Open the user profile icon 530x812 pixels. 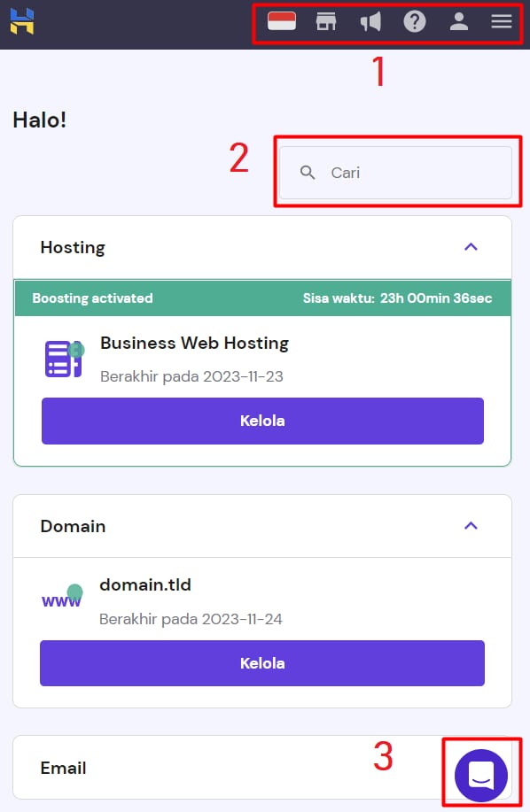click(458, 22)
